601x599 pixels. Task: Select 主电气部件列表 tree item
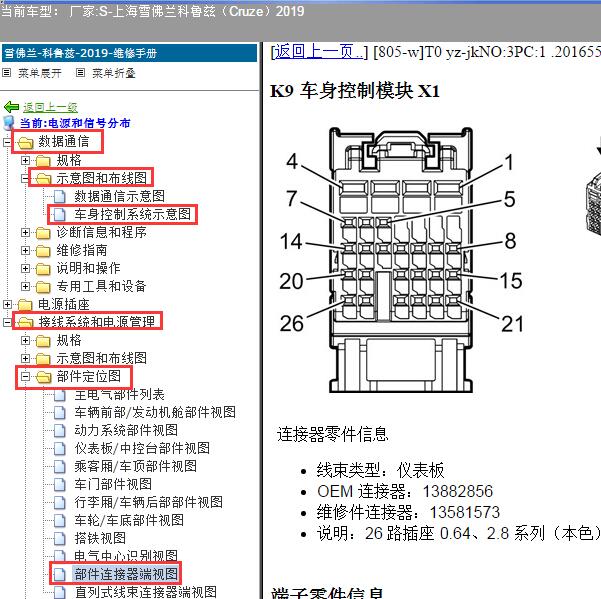click(120, 395)
